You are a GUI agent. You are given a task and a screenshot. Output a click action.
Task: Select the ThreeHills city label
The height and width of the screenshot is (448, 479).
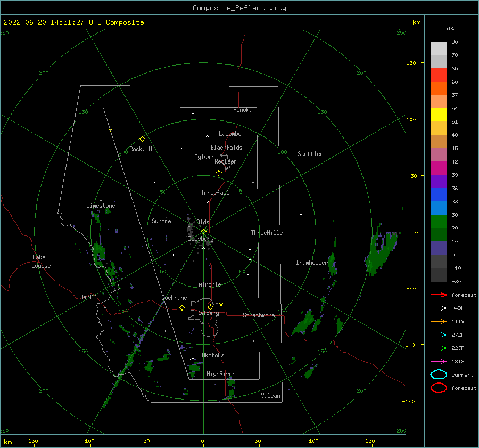tap(267, 233)
